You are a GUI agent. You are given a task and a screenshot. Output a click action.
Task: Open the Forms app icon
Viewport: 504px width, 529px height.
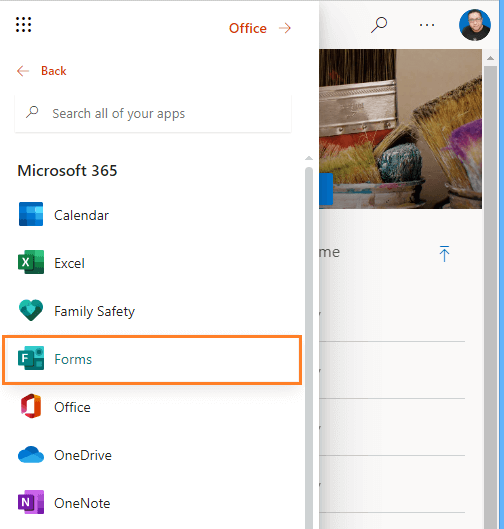point(31,358)
